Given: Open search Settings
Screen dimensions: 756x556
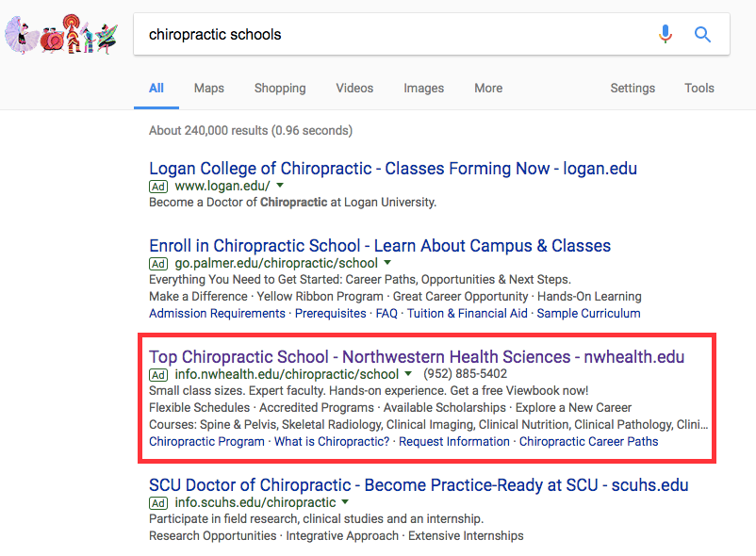Looking at the screenshot, I should click(633, 89).
